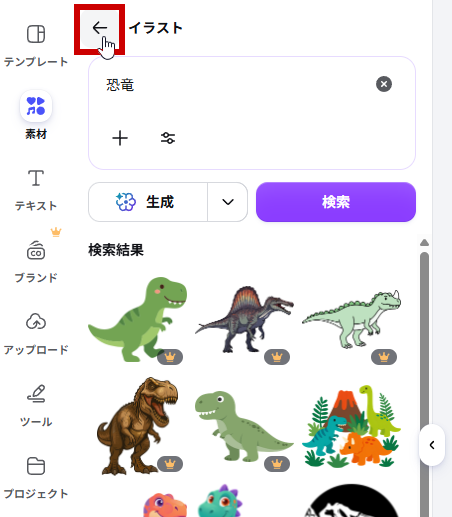Click the crown badge on green T-rex

pyautogui.click(x=170, y=357)
